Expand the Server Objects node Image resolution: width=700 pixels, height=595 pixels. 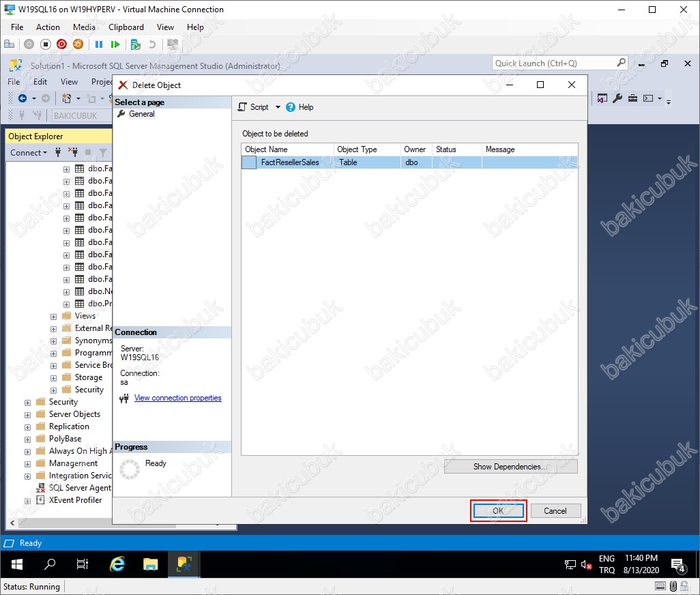coord(28,415)
